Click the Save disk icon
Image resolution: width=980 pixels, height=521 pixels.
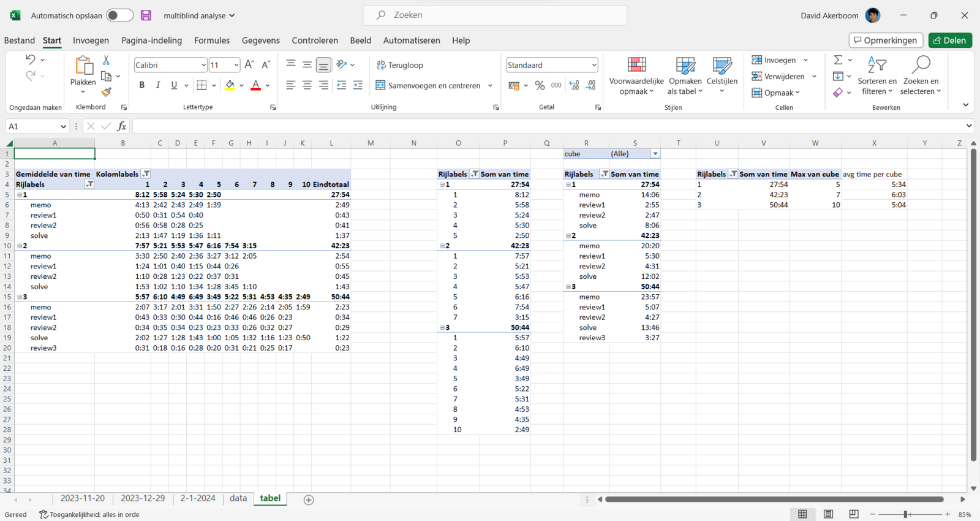click(x=146, y=15)
